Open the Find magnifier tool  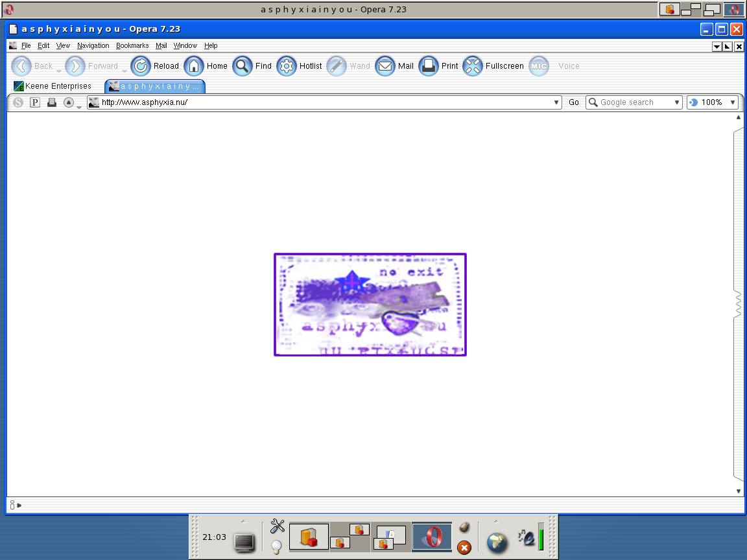[x=243, y=66]
